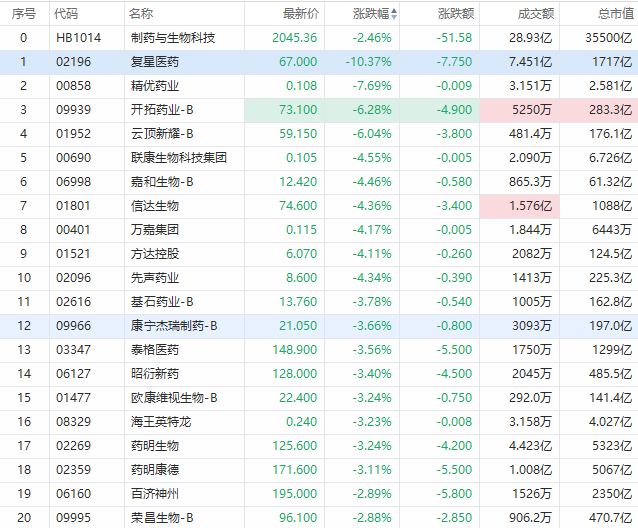Open stock 荣昌生物-B
The width and height of the screenshot is (638, 528).
tap(162, 518)
